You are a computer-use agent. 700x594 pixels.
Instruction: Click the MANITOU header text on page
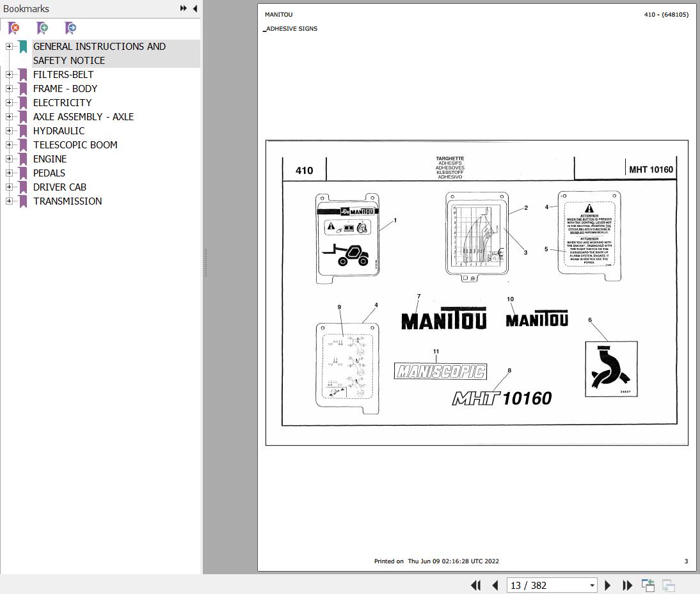(278, 14)
